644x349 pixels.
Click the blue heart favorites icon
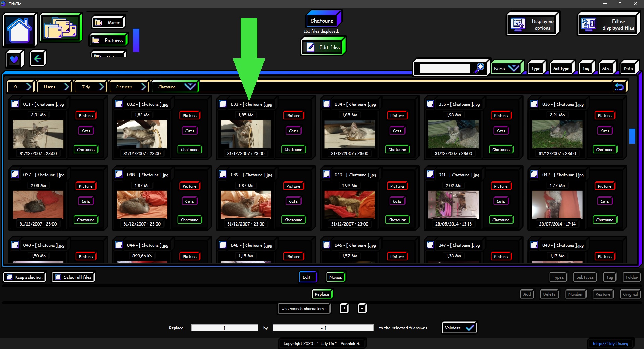[x=14, y=59]
